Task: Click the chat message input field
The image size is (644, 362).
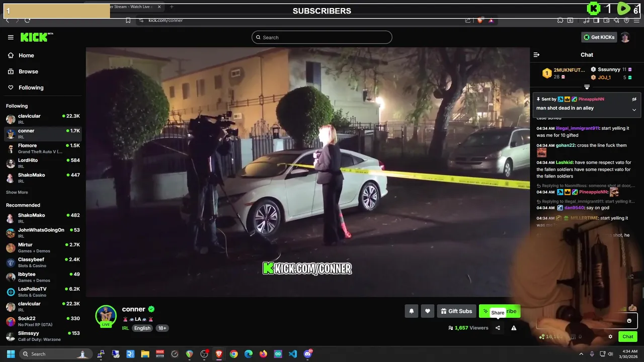Action: (587, 321)
